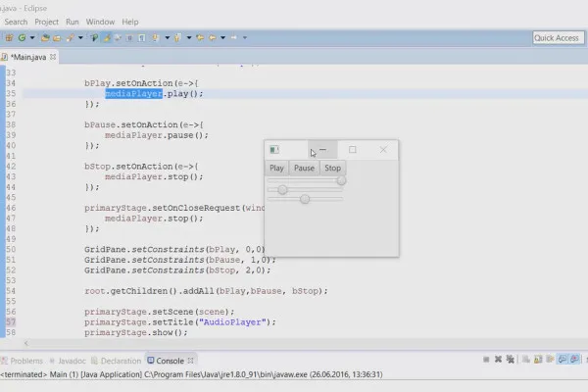
Task: Switch to the Problems view tab
Action: 23,361
